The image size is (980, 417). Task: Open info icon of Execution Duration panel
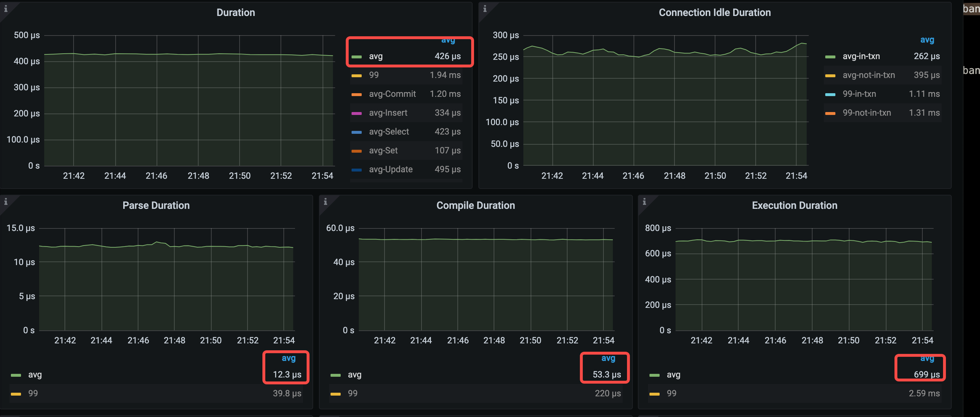pyautogui.click(x=644, y=202)
